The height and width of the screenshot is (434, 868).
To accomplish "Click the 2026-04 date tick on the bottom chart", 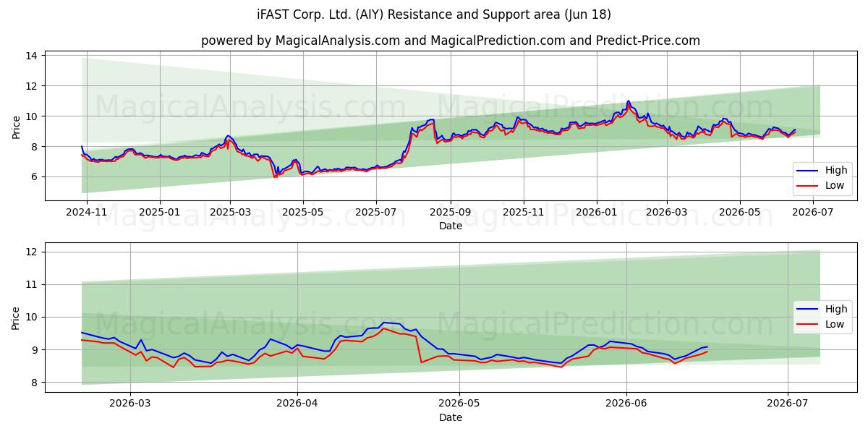I will [297, 404].
